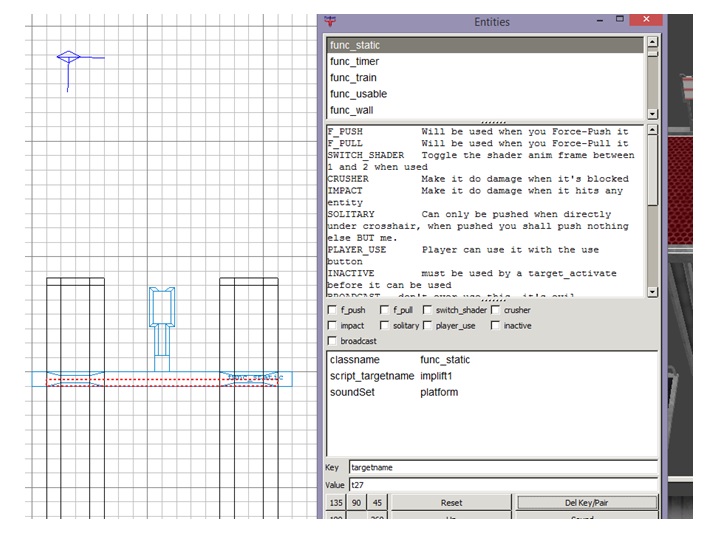The width and height of the screenshot is (712, 534).
Task: Select the script_targetname implift1 key pair
Action: (492, 376)
